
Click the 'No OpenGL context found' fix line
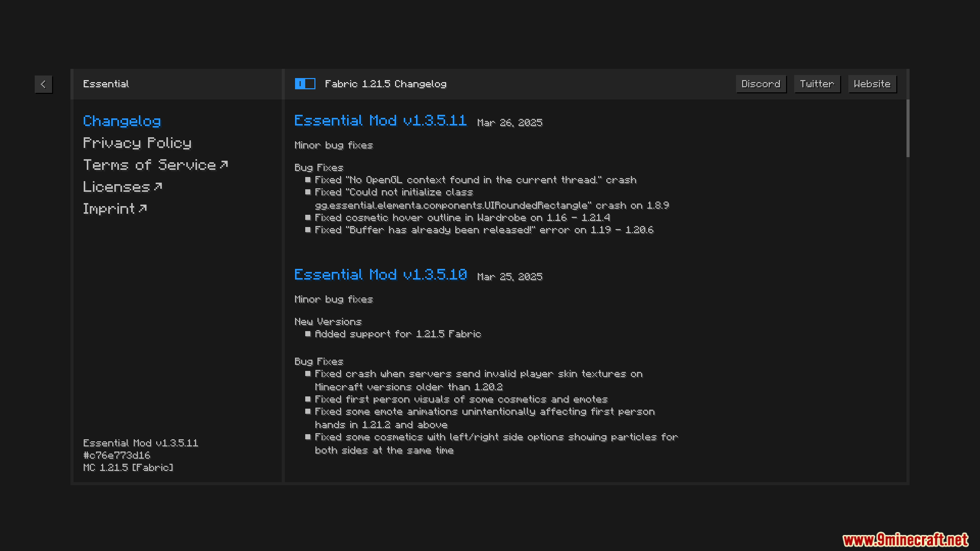tap(476, 180)
